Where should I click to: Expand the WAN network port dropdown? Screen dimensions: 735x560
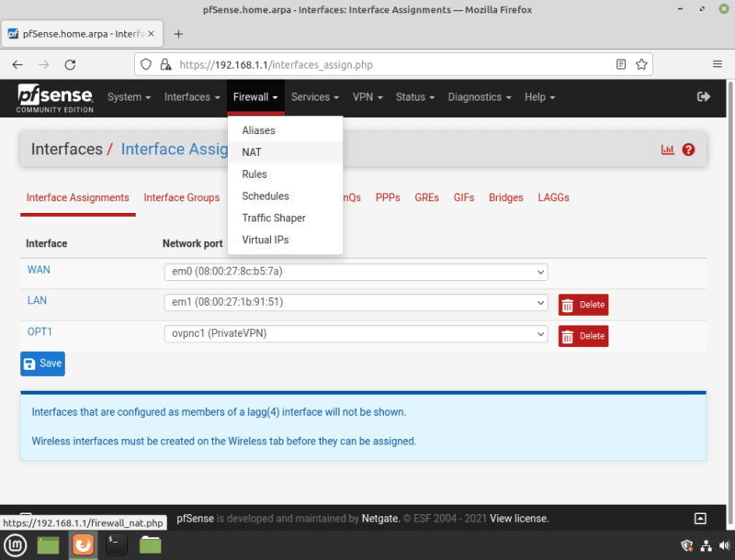point(356,272)
